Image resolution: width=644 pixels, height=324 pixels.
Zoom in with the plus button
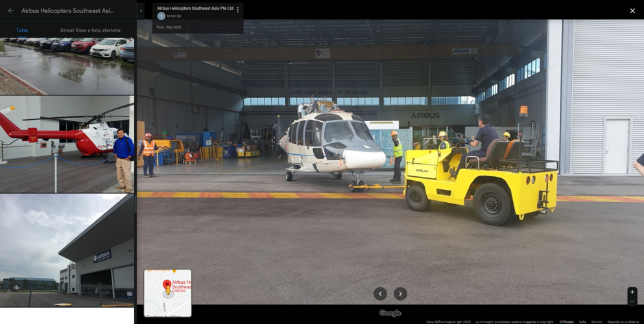(x=632, y=292)
